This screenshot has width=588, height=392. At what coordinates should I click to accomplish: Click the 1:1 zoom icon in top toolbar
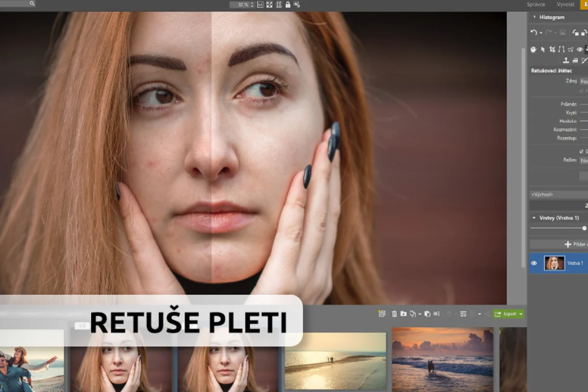click(x=260, y=4)
